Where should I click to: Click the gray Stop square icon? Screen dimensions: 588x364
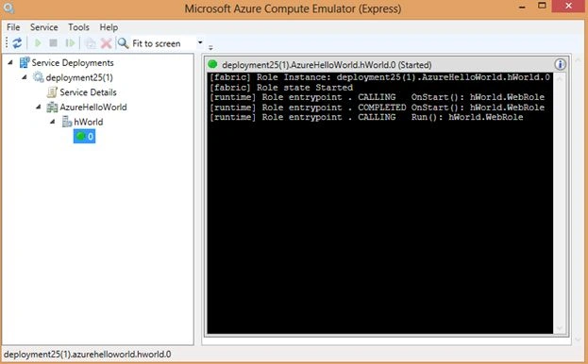[53, 43]
